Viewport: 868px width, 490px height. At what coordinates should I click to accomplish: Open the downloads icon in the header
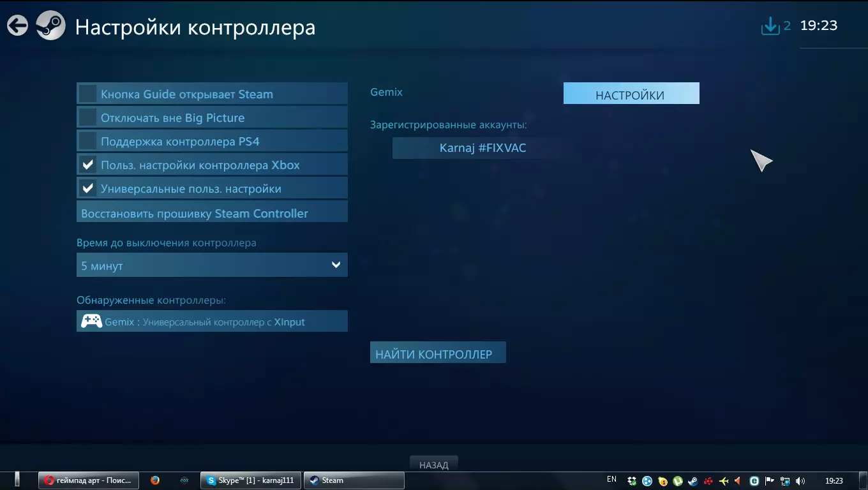(x=771, y=26)
